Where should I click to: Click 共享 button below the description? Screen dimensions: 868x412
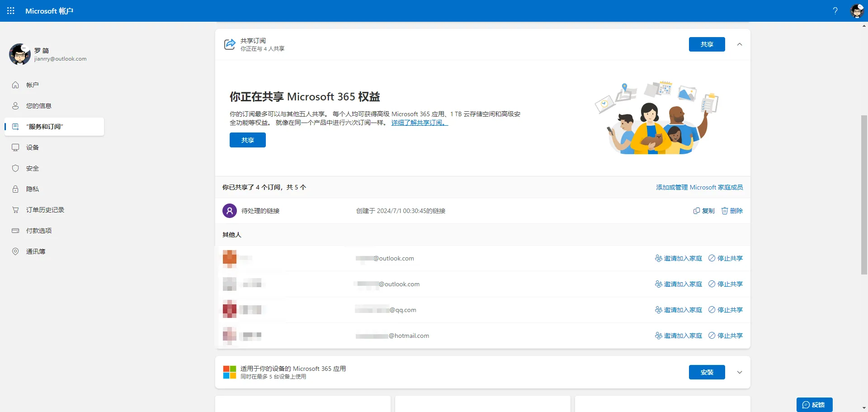(248, 140)
